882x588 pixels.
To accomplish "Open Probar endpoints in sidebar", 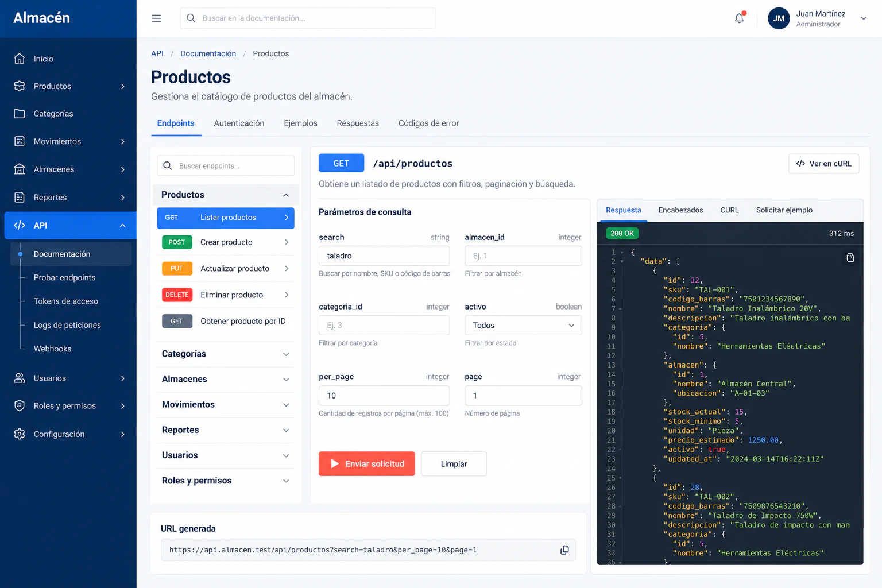I will tap(65, 278).
